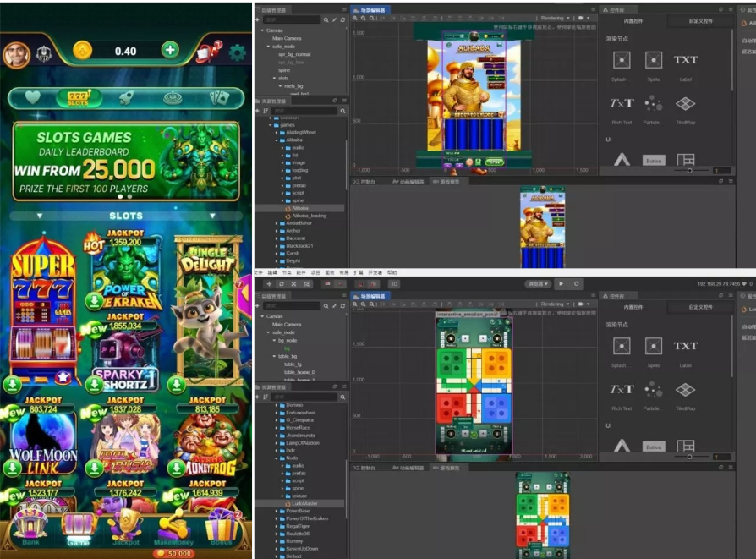Switch to the roulette wheel games category
The image size is (756, 559).
[x=173, y=98]
